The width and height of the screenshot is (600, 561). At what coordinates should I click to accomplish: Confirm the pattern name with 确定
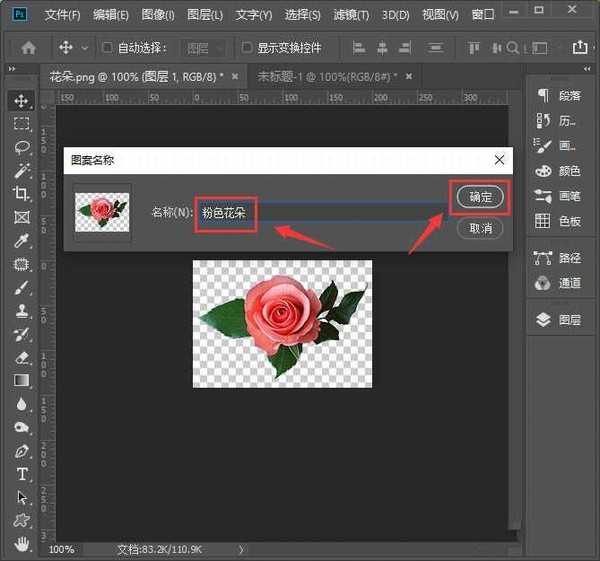coord(480,197)
